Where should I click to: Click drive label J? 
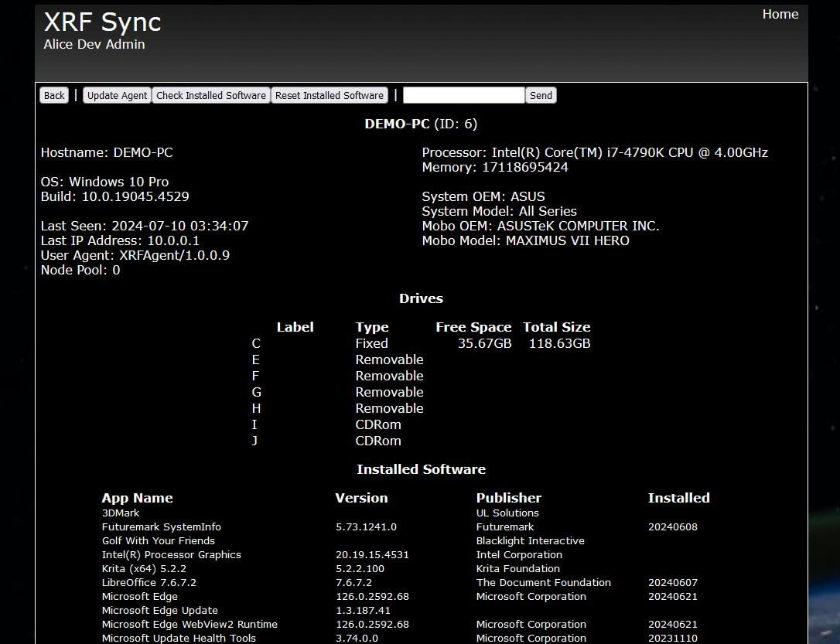point(254,441)
